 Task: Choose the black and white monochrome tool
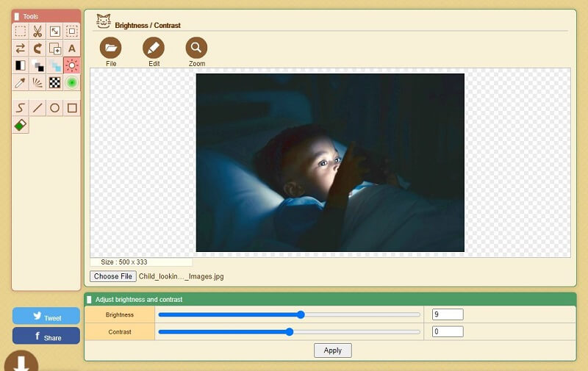click(21, 65)
